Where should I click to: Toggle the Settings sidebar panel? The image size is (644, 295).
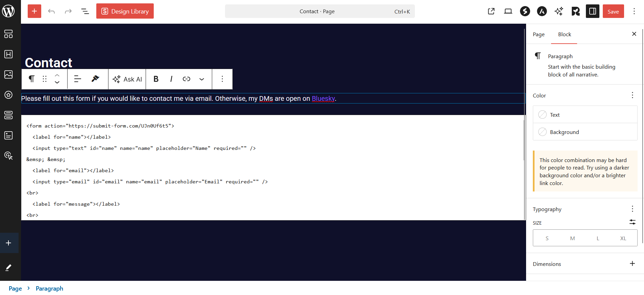(x=592, y=11)
